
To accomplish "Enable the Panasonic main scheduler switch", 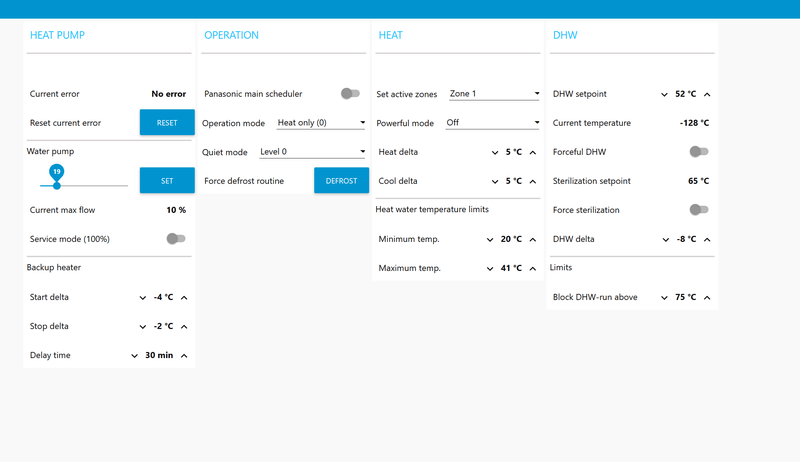I will coord(350,93).
